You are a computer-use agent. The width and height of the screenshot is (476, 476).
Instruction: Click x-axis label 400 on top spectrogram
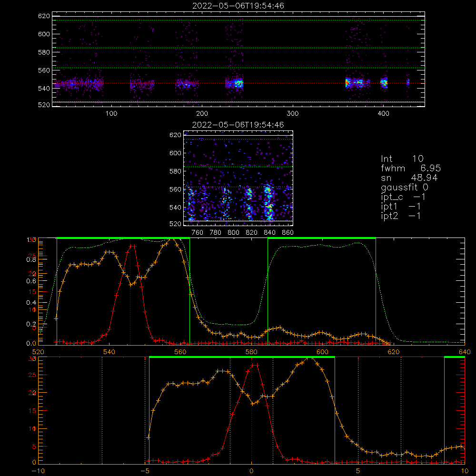click(x=383, y=114)
